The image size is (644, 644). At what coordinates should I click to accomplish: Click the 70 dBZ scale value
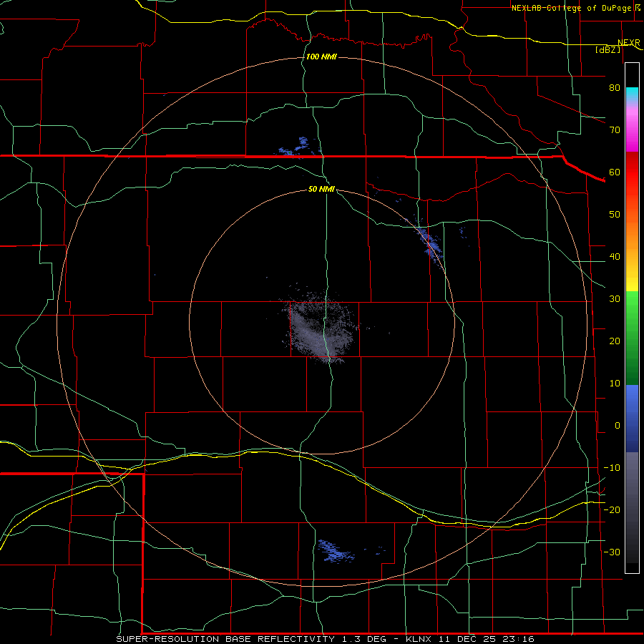(x=615, y=130)
